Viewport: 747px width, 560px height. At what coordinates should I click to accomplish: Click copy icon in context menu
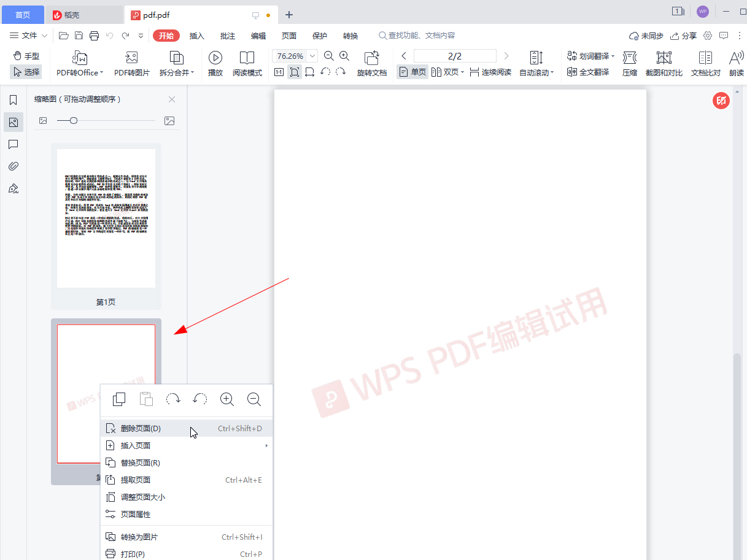119,399
